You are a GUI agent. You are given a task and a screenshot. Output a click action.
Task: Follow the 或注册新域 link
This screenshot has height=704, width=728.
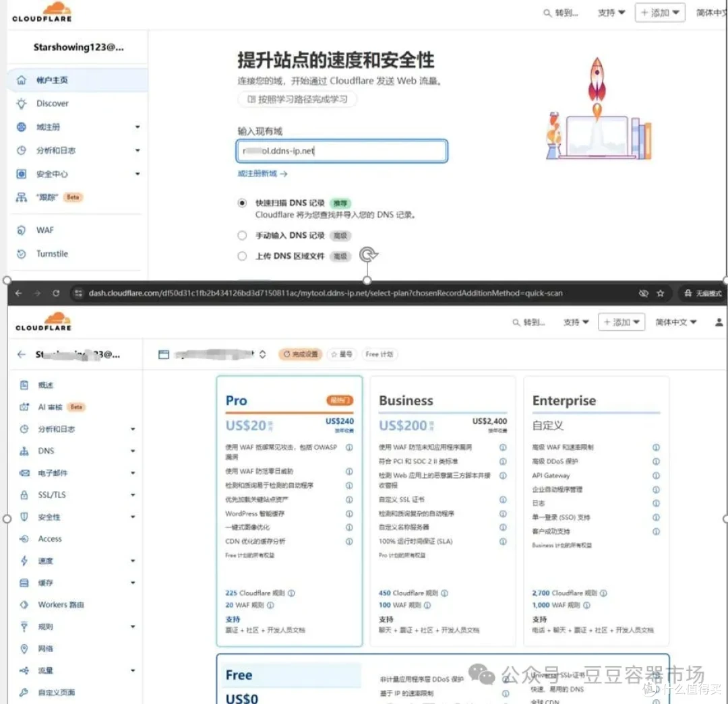(262, 174)
